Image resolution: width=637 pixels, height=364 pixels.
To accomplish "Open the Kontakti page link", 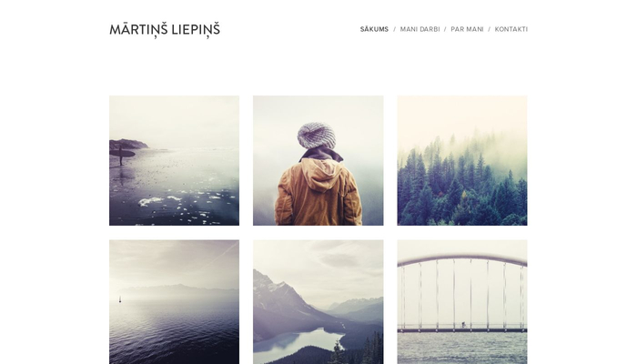I will (511, 29).
